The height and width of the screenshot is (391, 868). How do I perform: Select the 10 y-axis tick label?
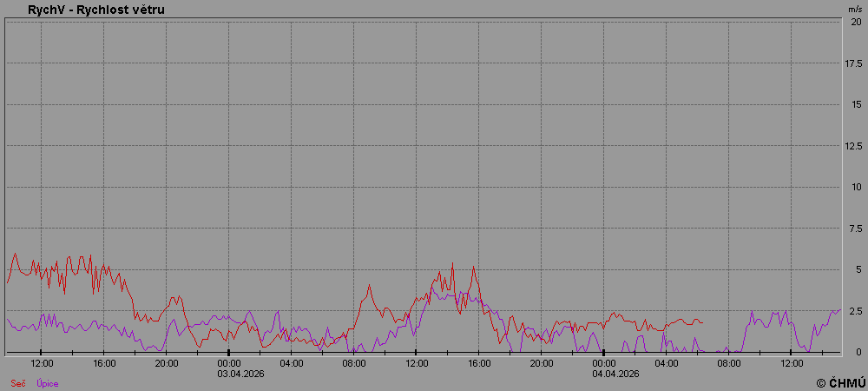click(x=856, y=187)
